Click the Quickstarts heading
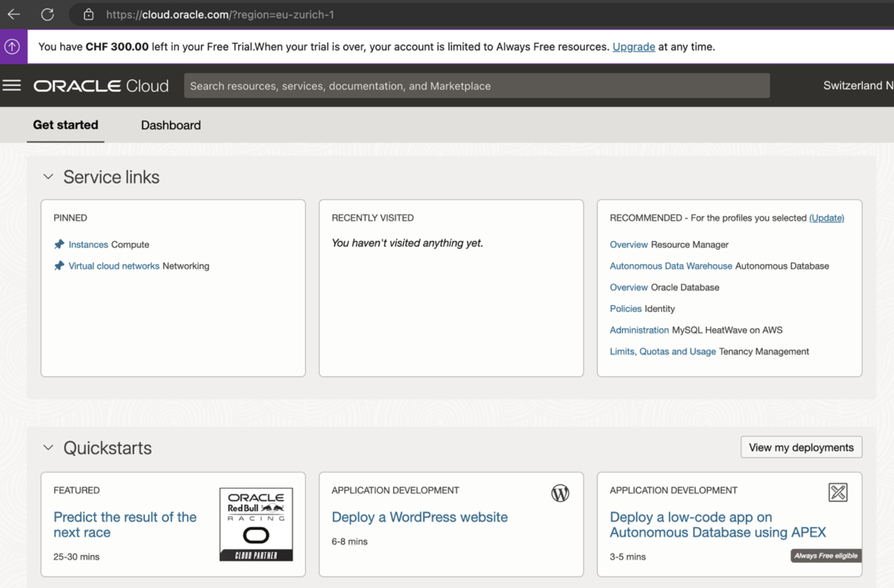 point(107,448)
